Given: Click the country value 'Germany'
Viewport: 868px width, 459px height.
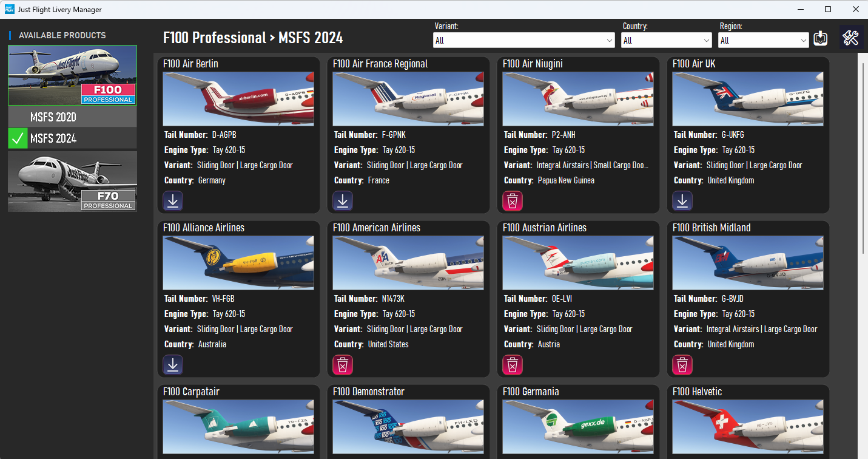Looking at the screenshot, I should coord(212,180).
